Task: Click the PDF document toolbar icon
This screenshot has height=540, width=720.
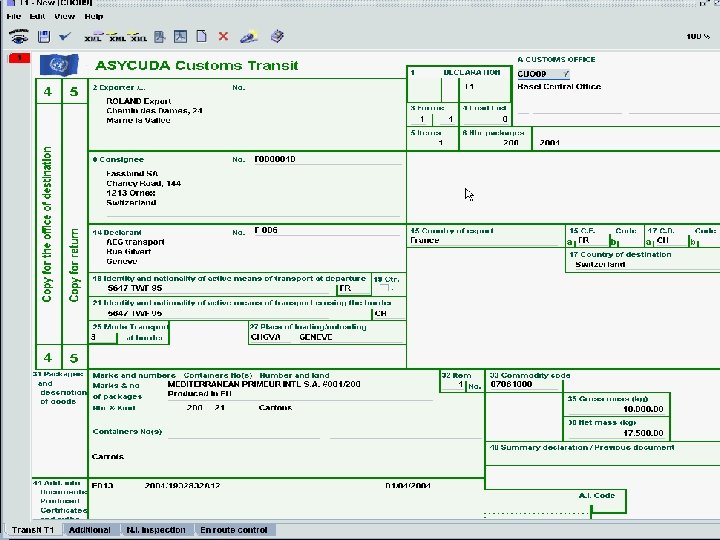Action: (180, 36)
